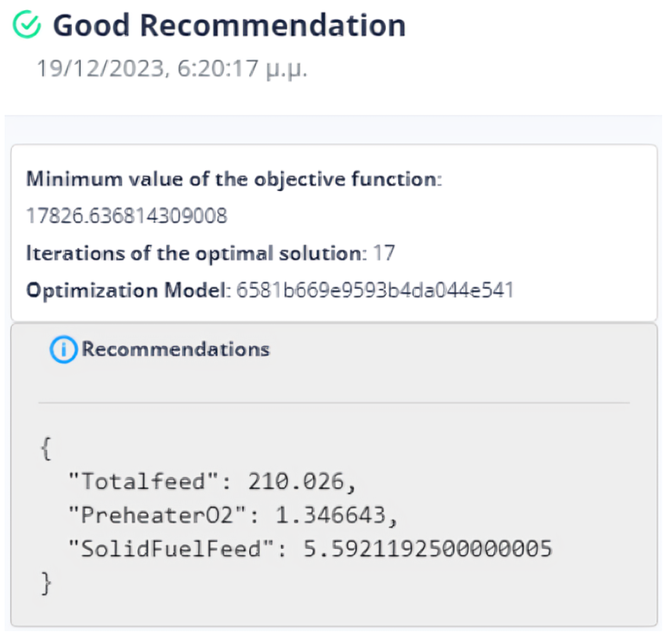Image resolution: width=672 pixels, height=637 pixels.
Task: Click the PreheaterO2 key in JSON
Action: (157, 516)
